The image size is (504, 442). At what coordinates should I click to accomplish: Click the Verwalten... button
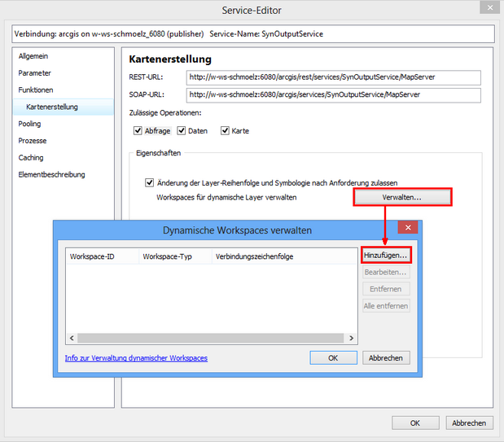click(x=402, y=197)
